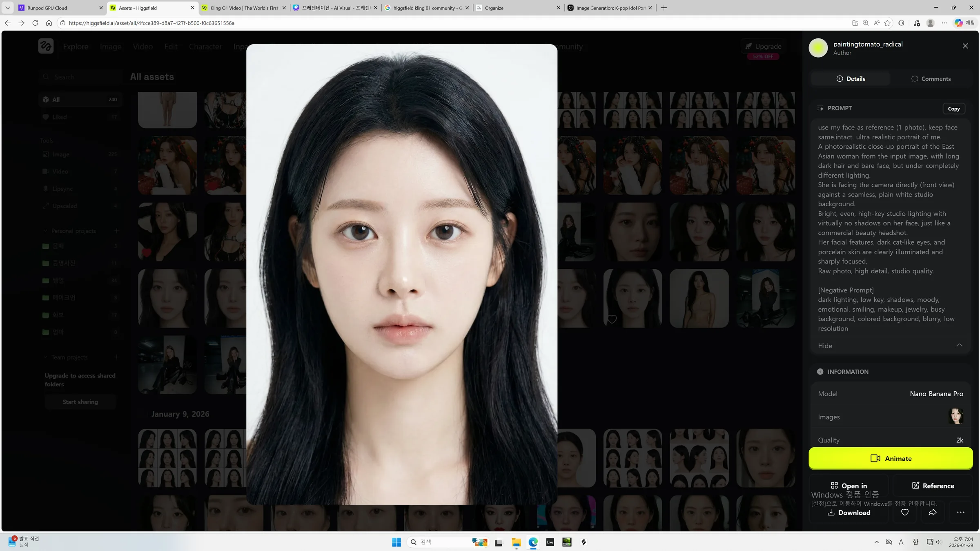The width and height of the screenshot is (980, 551).
Task: Click the reference image thumbnail in Information panel
Action: [957, 416]
